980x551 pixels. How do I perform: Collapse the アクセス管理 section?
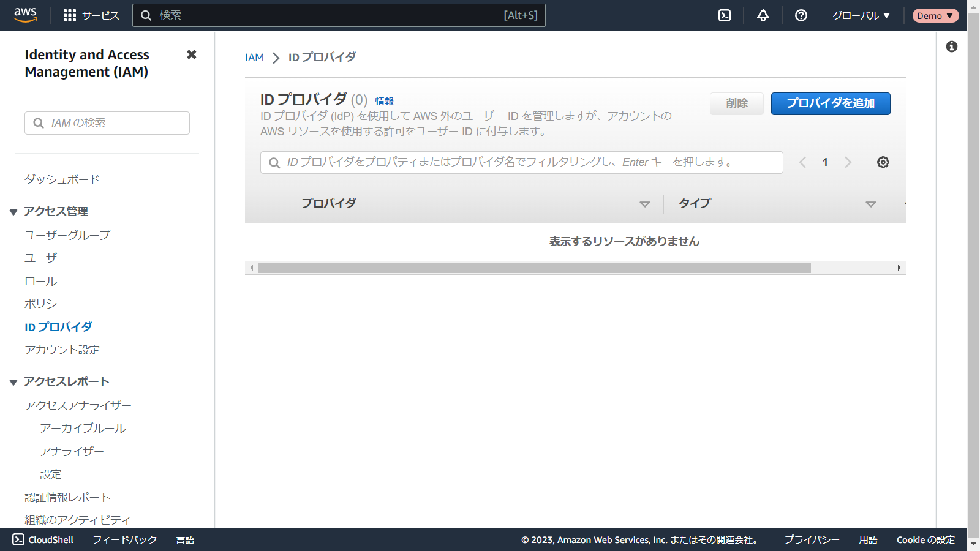pyautogui.click(x=13, y=212)
